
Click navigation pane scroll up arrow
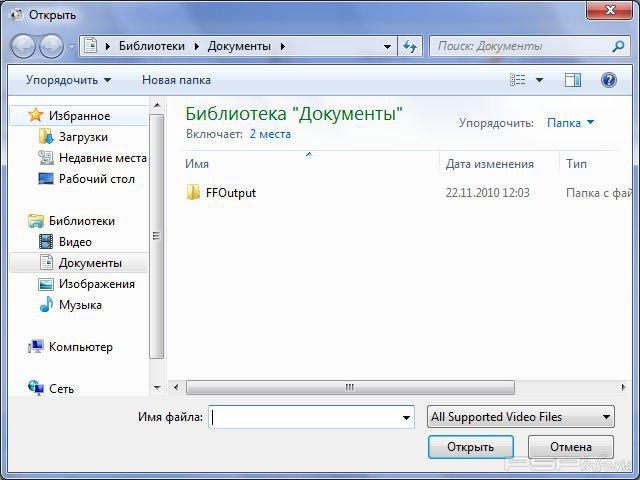[157, 105]
